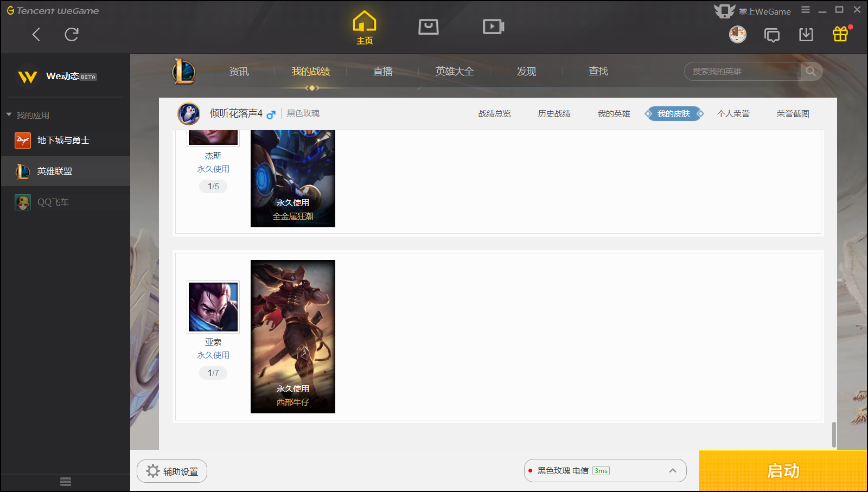The image size is (868, 492).
Task: Open the user avatar at the top right
Action: pyautogui.click(x=738, y=35)
